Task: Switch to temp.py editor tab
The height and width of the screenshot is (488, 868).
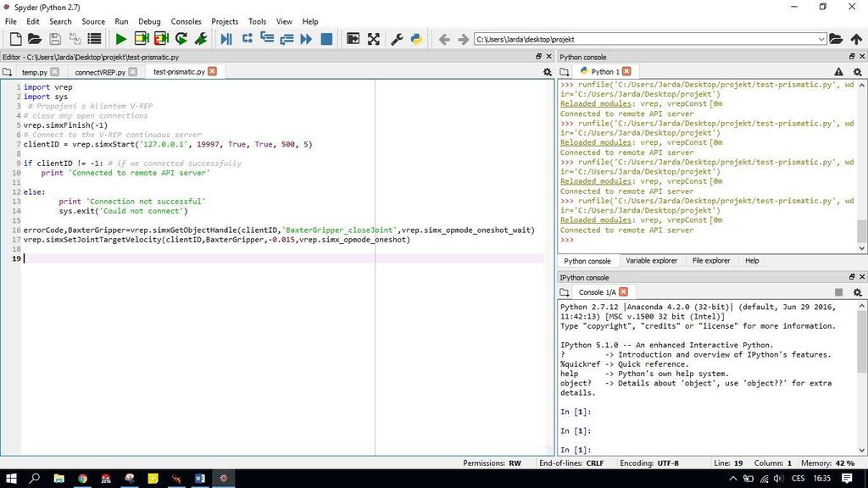Action: 34,72
